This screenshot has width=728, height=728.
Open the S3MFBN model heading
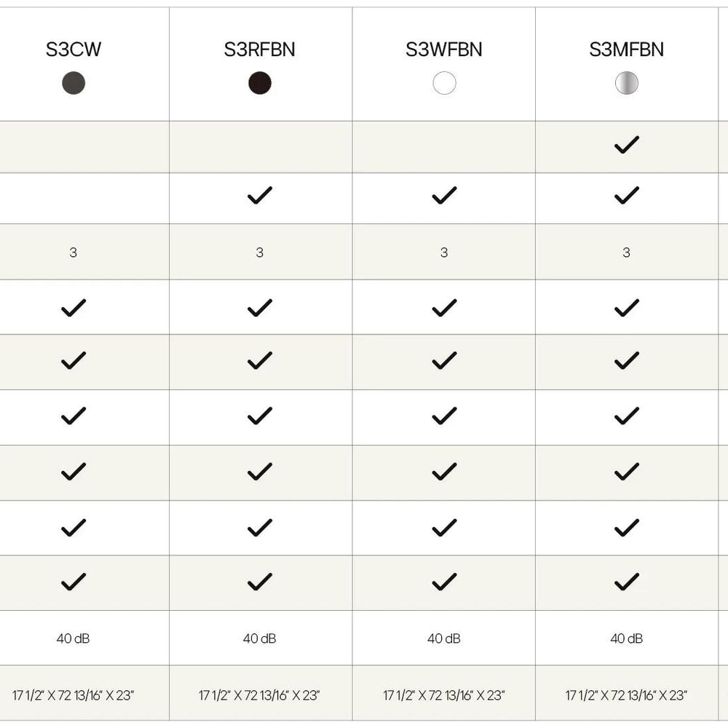626,50
